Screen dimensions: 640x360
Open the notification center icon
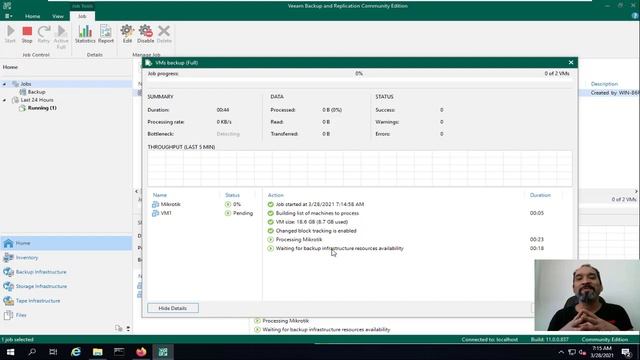[626, 352]
